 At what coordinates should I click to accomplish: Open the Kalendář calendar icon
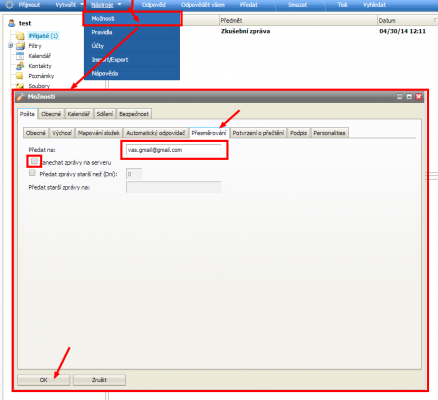point(20,56)
